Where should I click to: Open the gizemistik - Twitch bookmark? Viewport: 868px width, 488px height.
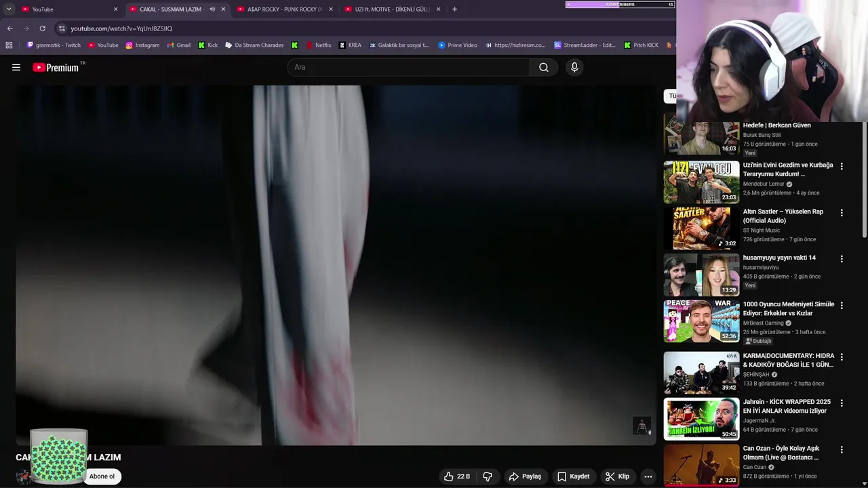click(54, 45)
